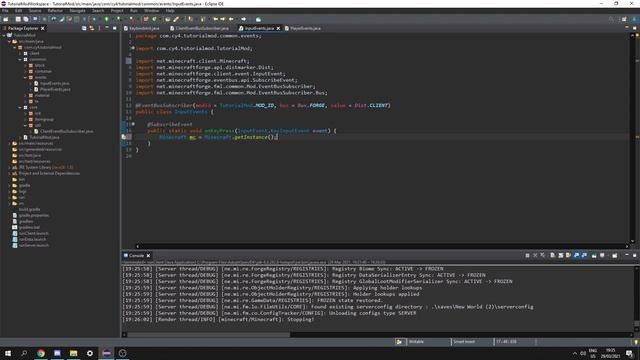Click the New Java Class toolbar icon

[154, 19]
